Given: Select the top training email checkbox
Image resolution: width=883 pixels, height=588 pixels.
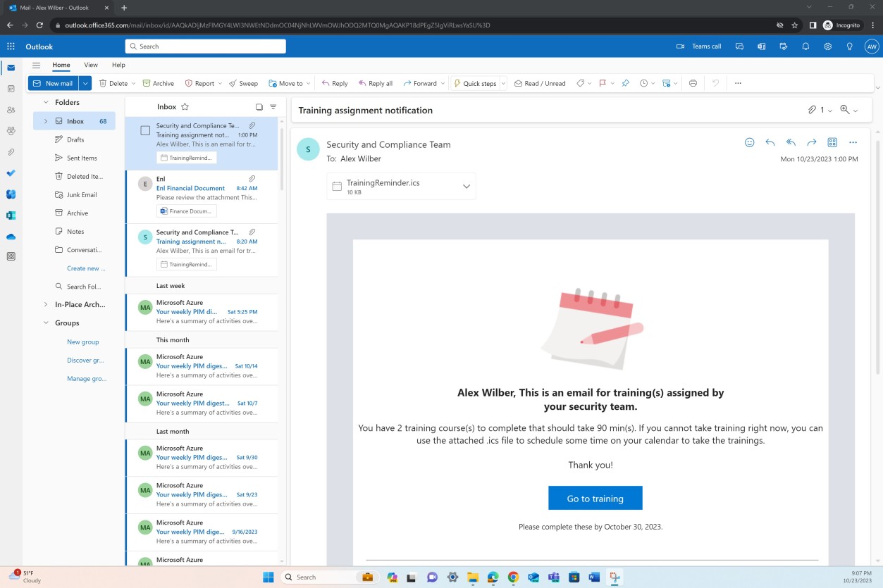Looking at the screenshot, I should point(145,130).
